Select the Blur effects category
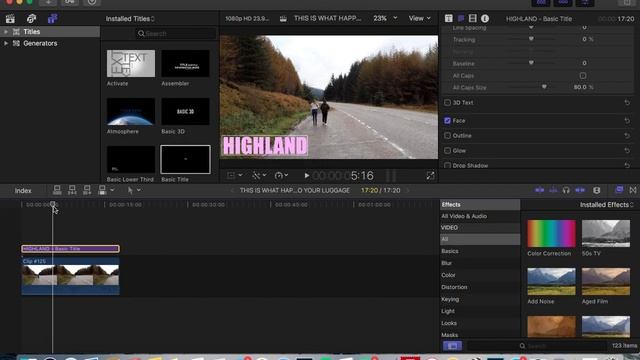 click(x=446, y=263)
